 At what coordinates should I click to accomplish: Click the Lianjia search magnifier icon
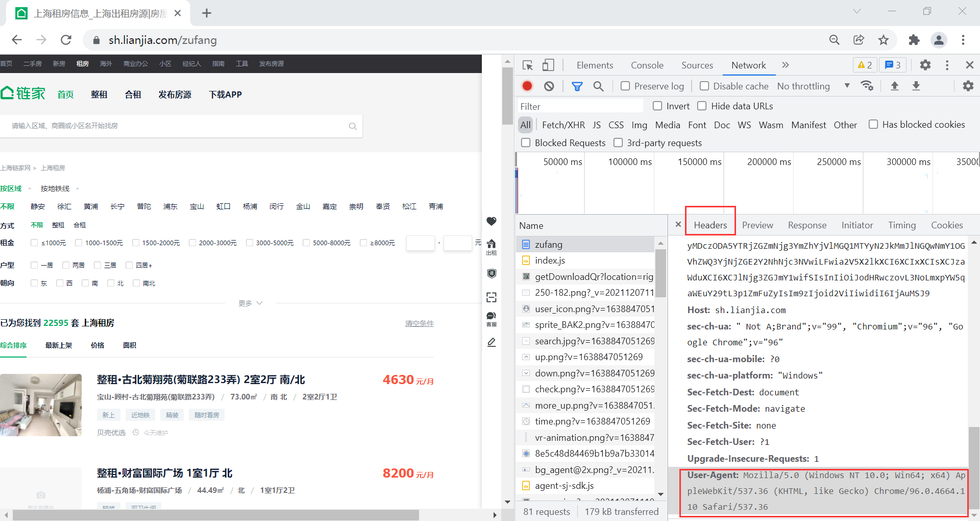[353, 126]
